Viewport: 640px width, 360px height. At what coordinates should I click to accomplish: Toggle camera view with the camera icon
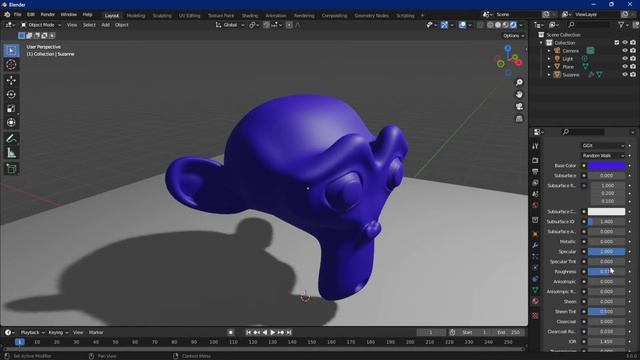pyautogui.click(x=519, y=107)
